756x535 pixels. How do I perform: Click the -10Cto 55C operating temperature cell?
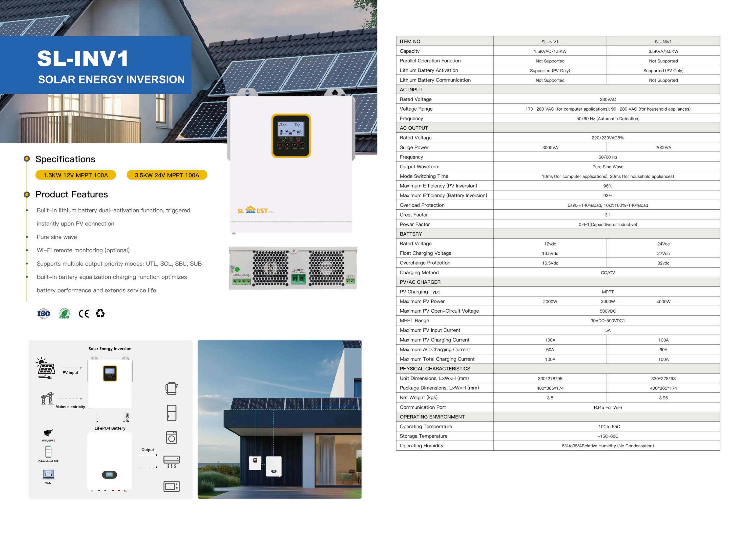coord(606,426)
